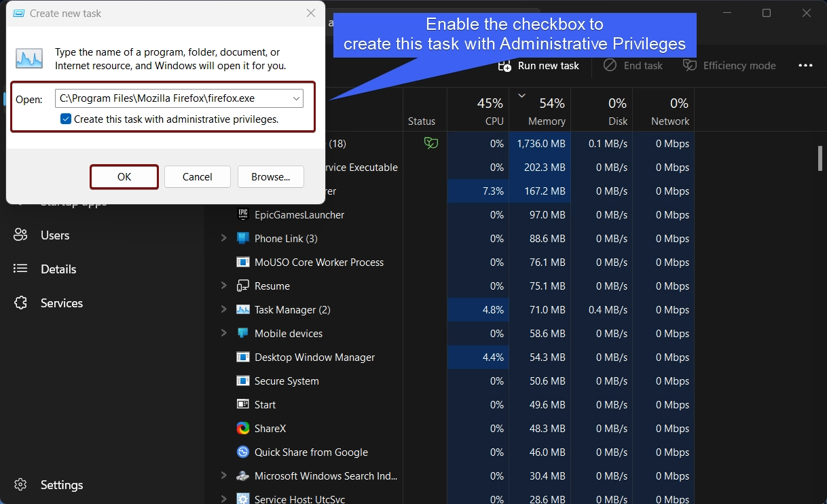
Task: Click the OK button in Create new task
Action: (124, 176)
